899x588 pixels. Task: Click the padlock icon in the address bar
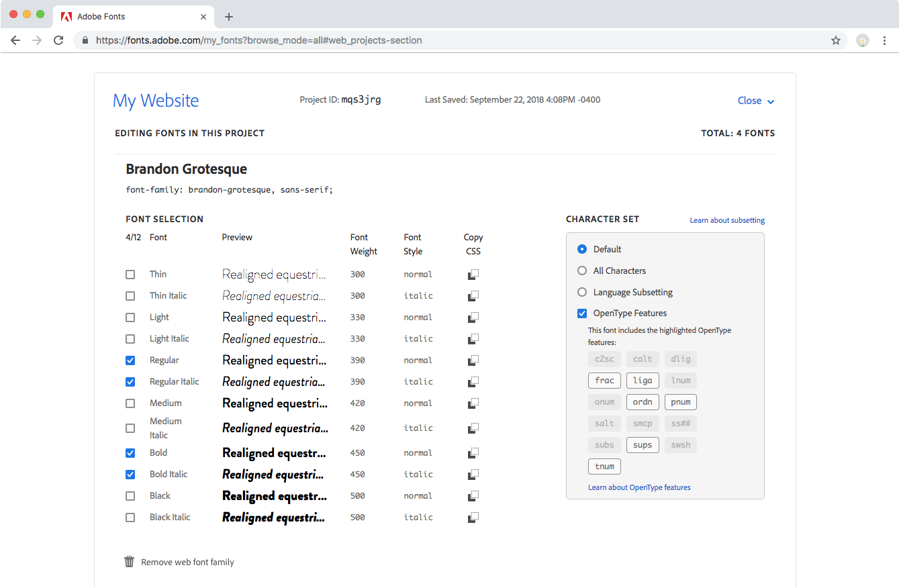pyautogui.click(x=85, y=40)
